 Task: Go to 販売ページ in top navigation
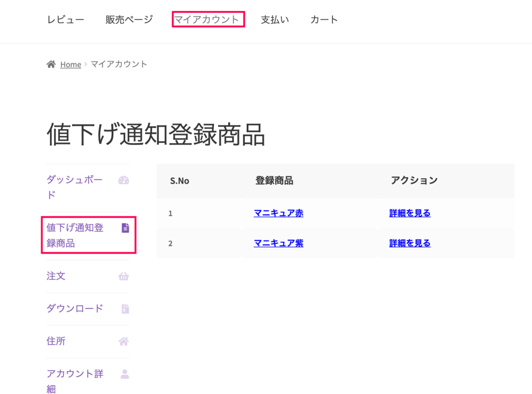click(129, 20)
